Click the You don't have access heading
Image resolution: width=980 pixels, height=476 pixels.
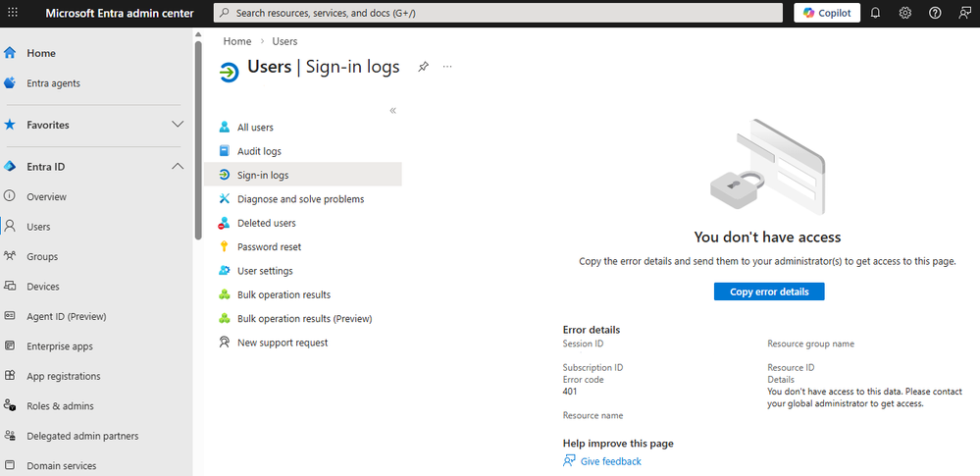tap(767, 238)
